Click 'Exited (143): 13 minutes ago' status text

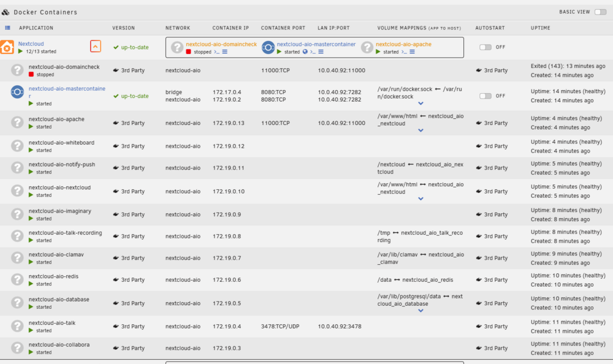pyautogui.click(x=568, y=66)
